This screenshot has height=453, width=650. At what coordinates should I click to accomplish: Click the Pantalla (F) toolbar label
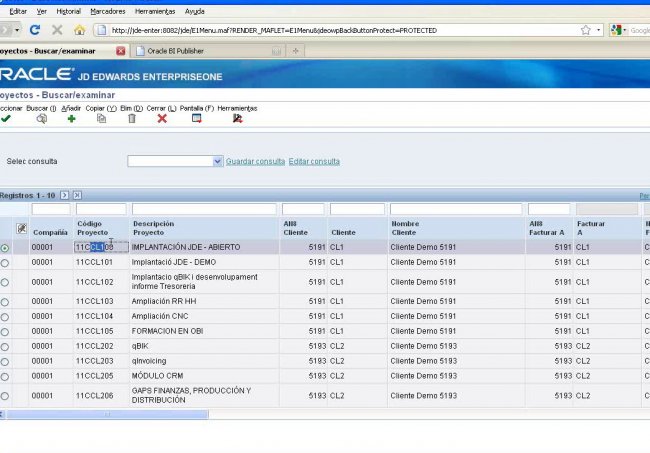196,108
